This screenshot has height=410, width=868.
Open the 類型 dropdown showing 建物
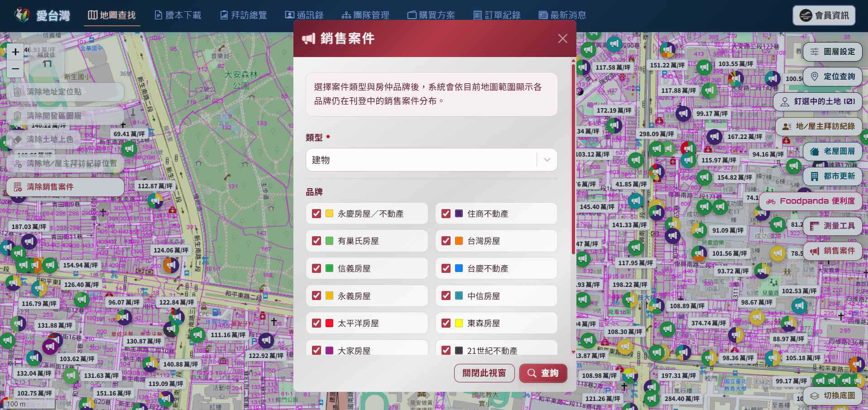coord(431,160)
